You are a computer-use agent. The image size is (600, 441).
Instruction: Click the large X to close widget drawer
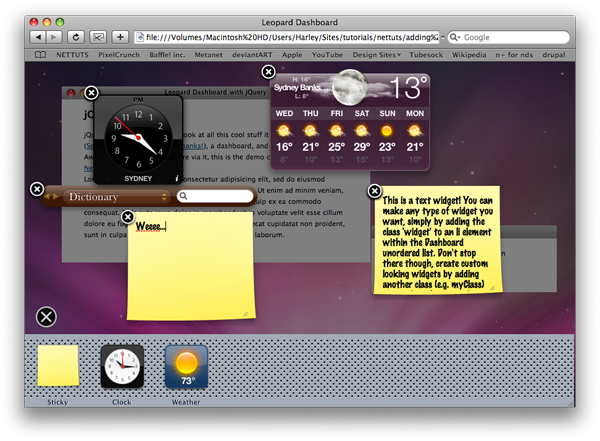(x=46, y=317)
